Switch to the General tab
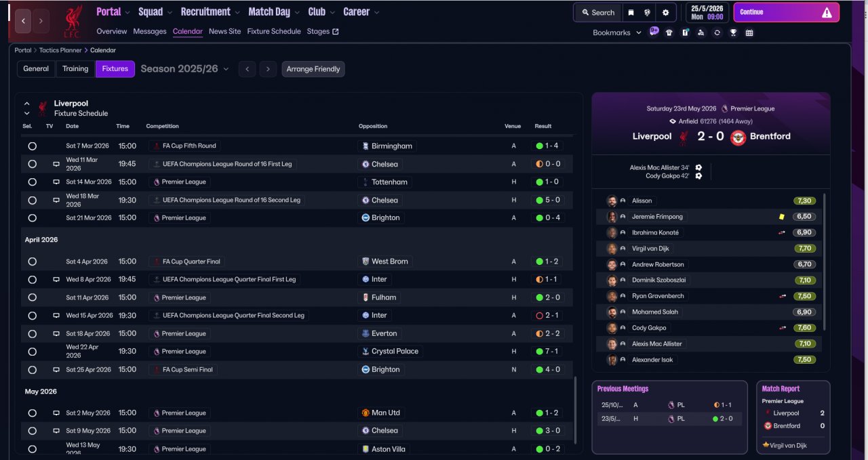The image size is (868, 460). (x=36, y=68)
